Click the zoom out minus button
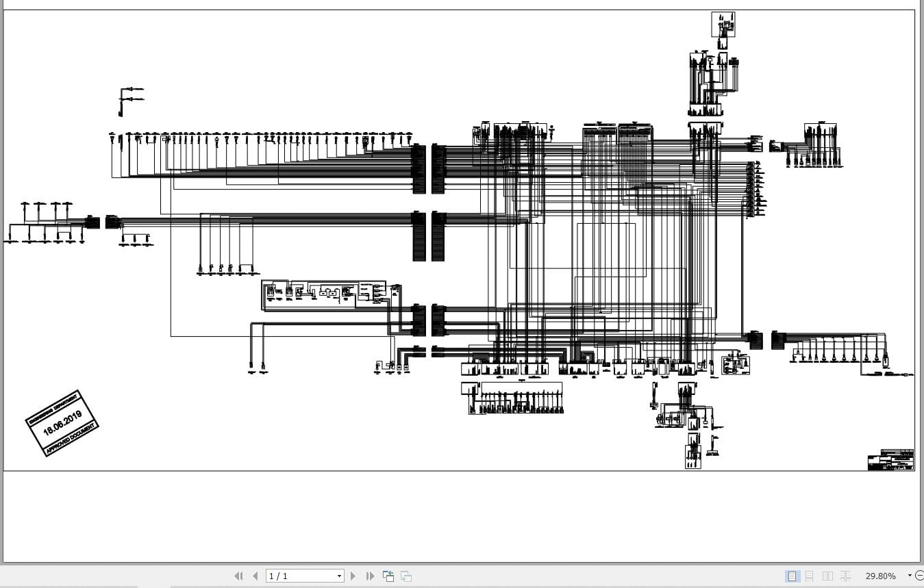Image resolution: width=924 pixels, height=588 pixels. (x=919, y=576)
